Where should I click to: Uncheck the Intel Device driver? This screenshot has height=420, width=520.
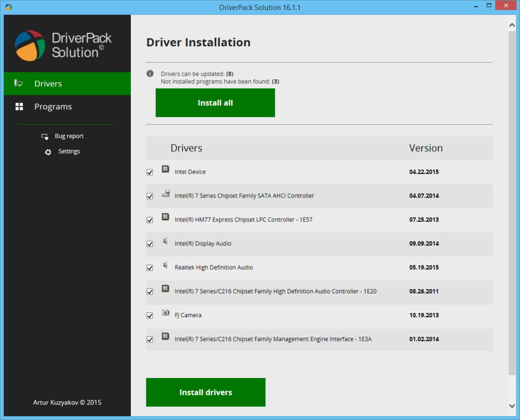coord(149,172)
